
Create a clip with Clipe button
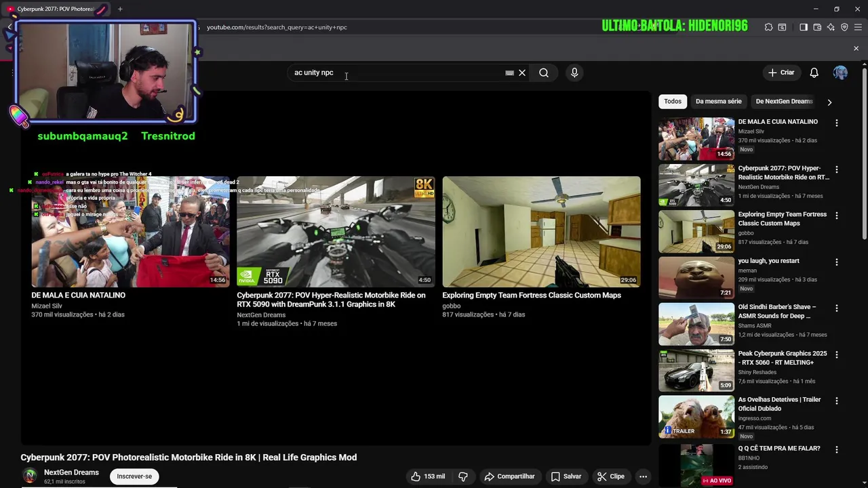point(610,476)
